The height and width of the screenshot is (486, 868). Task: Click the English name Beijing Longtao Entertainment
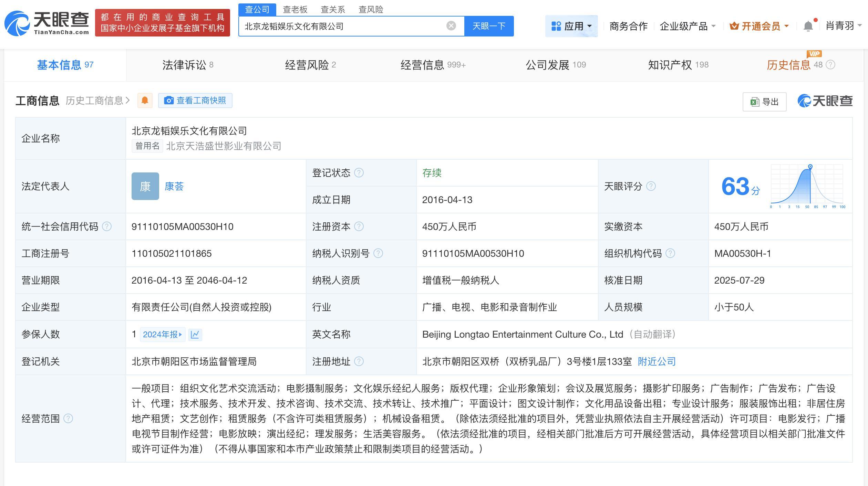(x=523, y=334)
